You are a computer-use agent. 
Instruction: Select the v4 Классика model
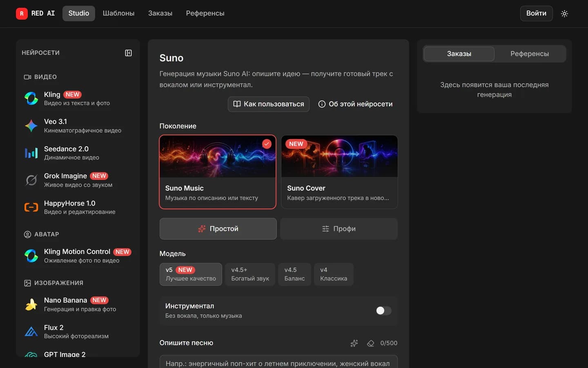(x=334, y=274)
